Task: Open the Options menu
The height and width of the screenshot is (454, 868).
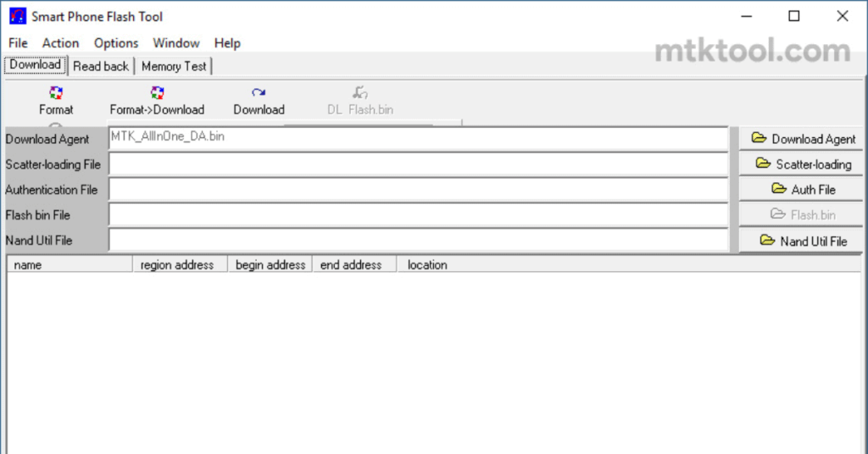Action: point(116,43)
